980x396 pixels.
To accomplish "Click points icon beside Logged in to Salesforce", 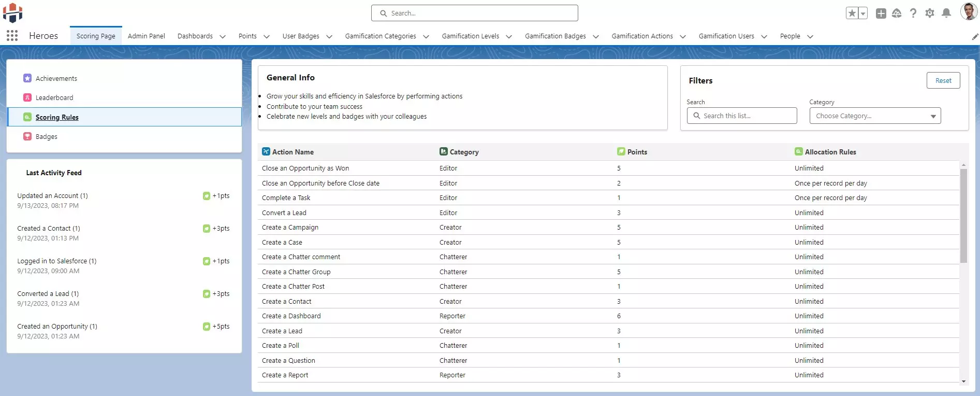I will click(207, 261).
